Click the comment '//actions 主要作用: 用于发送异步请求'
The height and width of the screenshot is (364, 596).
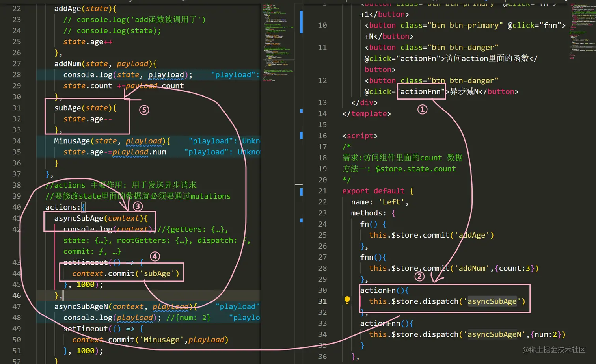(x=121, y=185)
